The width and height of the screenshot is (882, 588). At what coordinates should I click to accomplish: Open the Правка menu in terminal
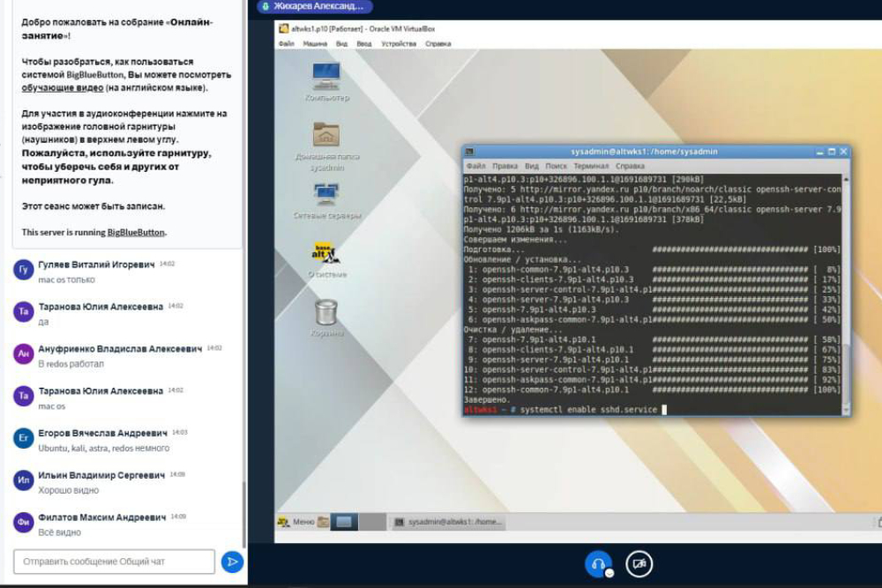[505, 166]
